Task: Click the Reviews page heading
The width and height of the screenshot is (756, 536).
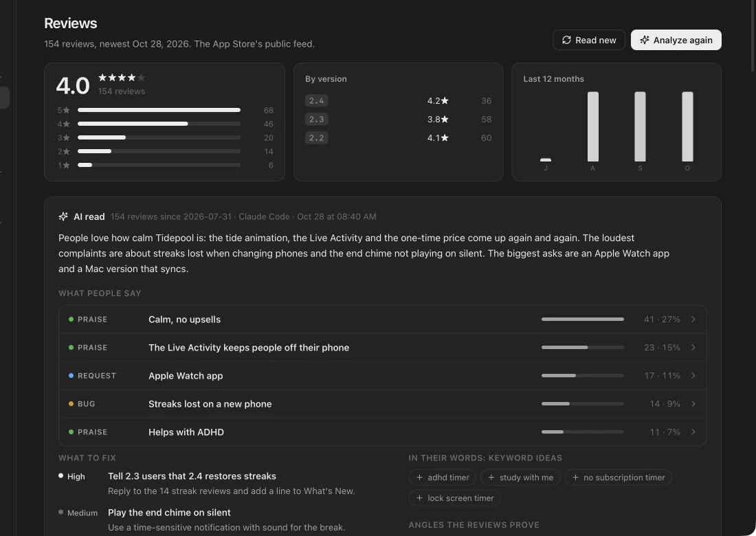Action: (x=71, y=23)
